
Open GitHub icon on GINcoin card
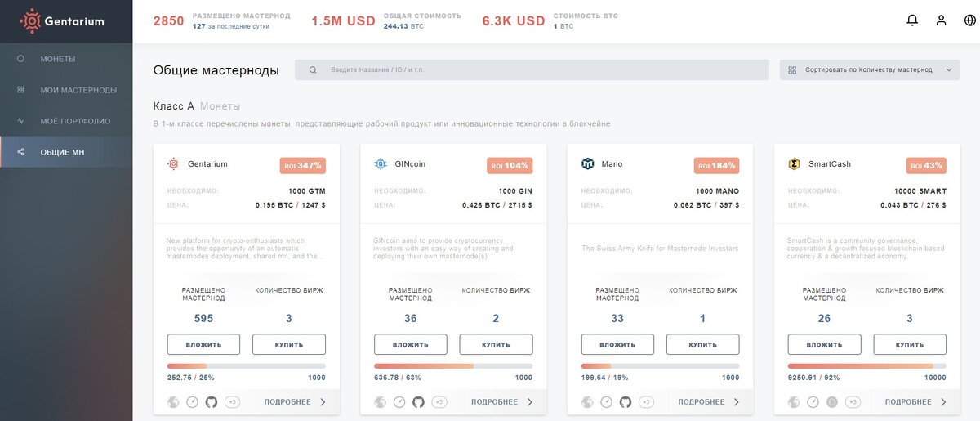419,402
